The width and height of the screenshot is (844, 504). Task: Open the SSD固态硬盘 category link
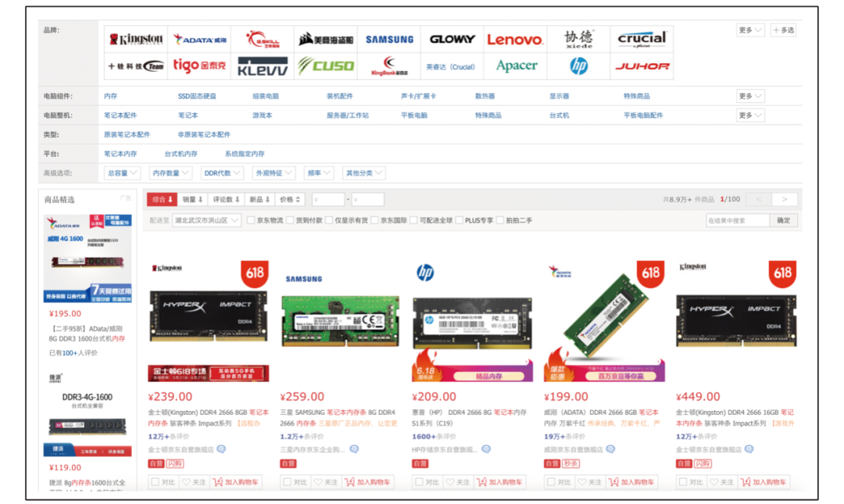197,96
